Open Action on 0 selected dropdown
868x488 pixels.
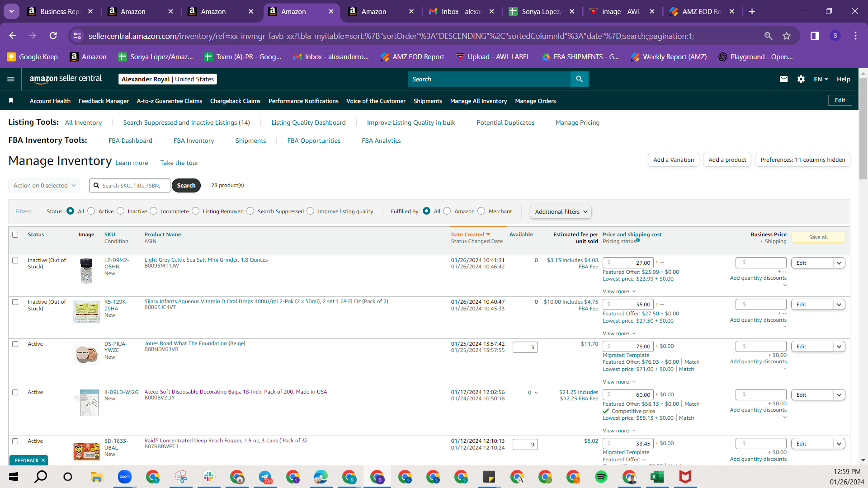pyautogui.click(x=44, y=185)
